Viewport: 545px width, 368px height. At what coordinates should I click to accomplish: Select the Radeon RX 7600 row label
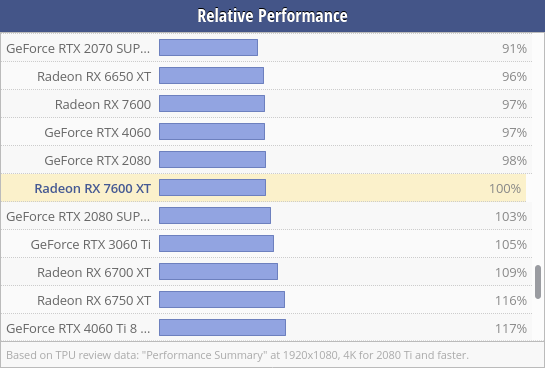pos(103,104)
